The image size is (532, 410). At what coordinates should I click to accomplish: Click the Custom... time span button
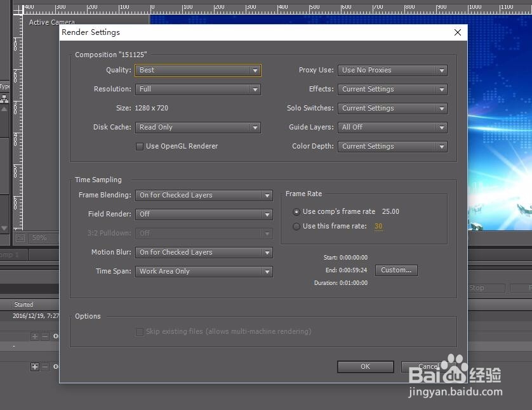tap(396, 270)
